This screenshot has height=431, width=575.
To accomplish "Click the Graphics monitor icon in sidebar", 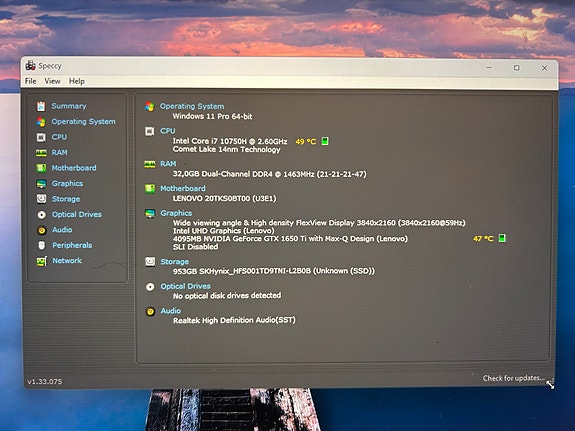I will tap(41, 183).
